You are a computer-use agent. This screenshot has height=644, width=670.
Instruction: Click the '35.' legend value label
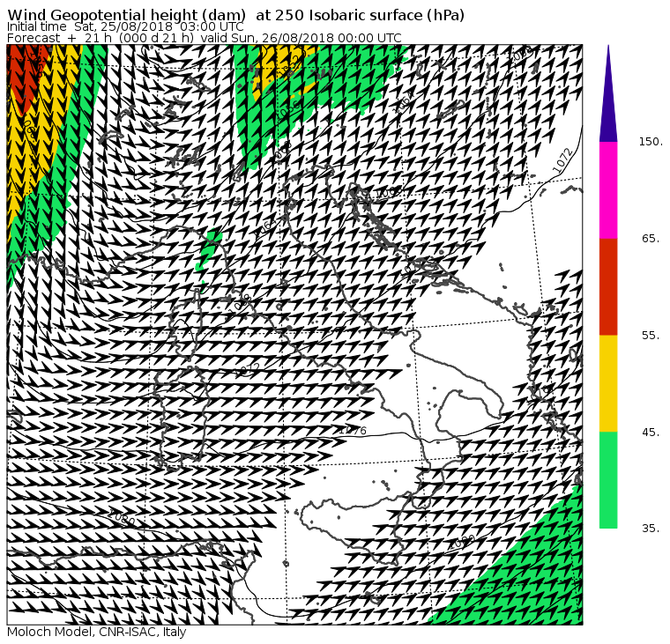pos(651,529)
